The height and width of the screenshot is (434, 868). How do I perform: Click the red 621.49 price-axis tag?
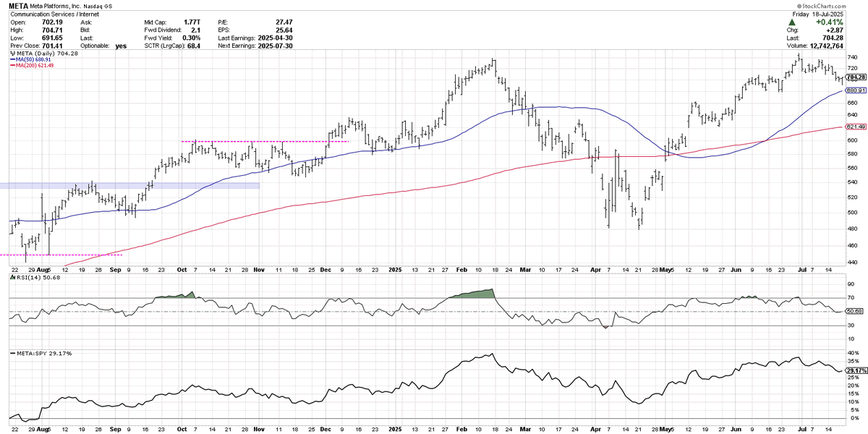pos(854,127)
